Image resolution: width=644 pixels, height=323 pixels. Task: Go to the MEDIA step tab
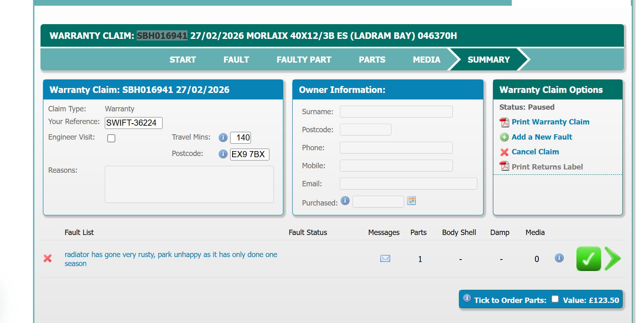[x=426, y=60]
